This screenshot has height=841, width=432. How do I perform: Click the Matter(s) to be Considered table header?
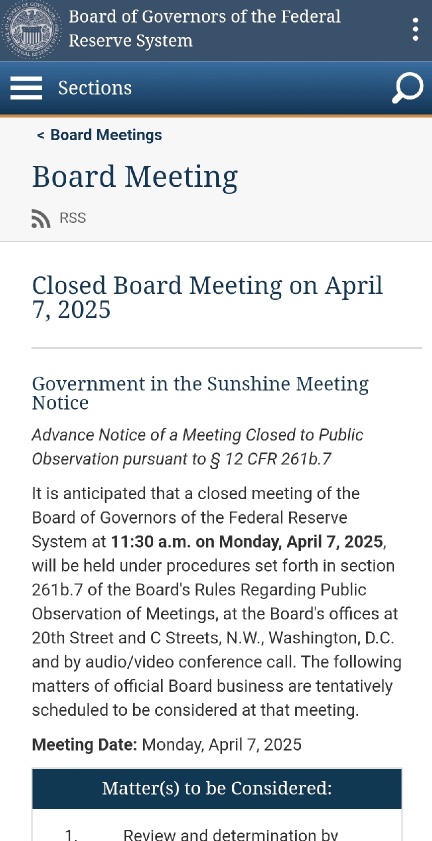pos(217,788)
